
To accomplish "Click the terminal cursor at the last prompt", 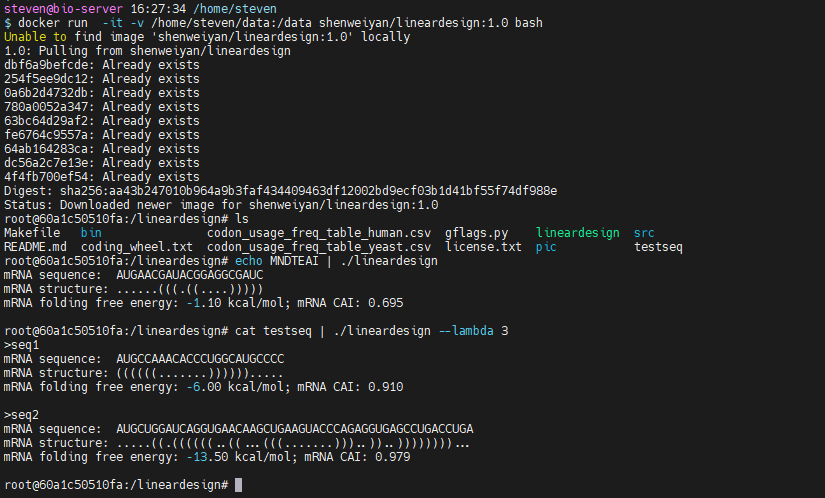I will [236, 485].
